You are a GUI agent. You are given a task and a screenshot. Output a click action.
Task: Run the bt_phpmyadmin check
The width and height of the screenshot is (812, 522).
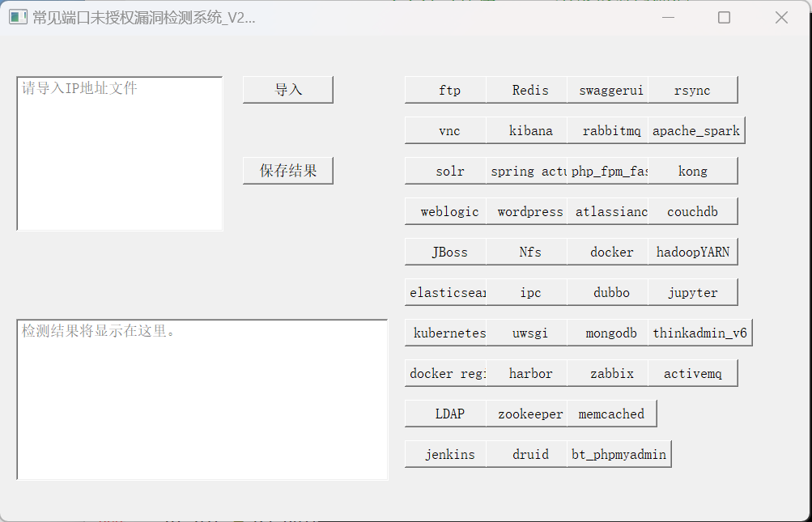[x=619, y=453]
